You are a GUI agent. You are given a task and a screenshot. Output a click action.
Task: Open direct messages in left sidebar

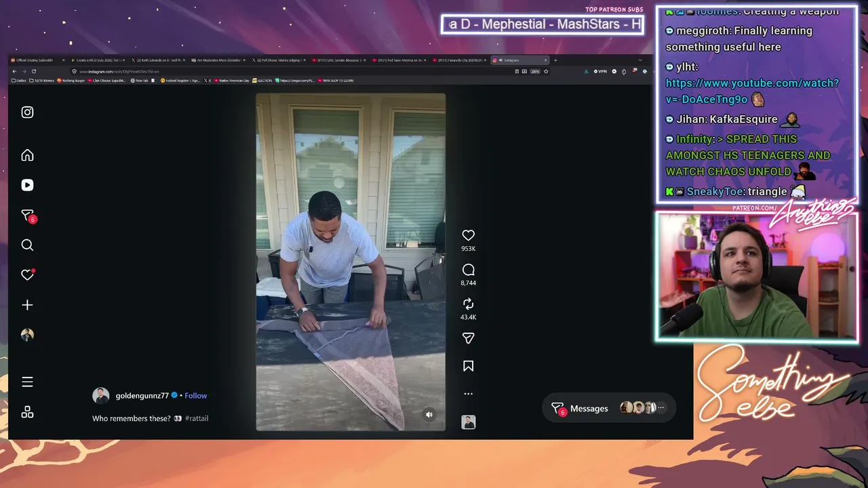(x=27, y=216)
